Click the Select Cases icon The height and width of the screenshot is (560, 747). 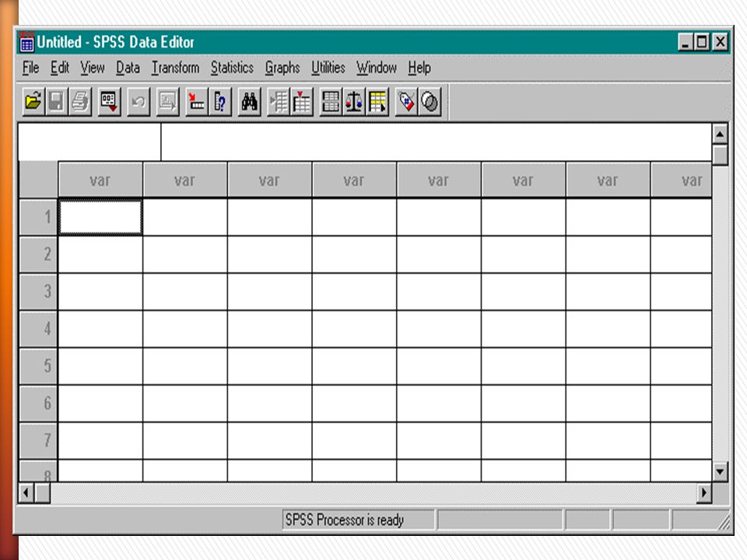pyautogui.click(x=377, y=101)
